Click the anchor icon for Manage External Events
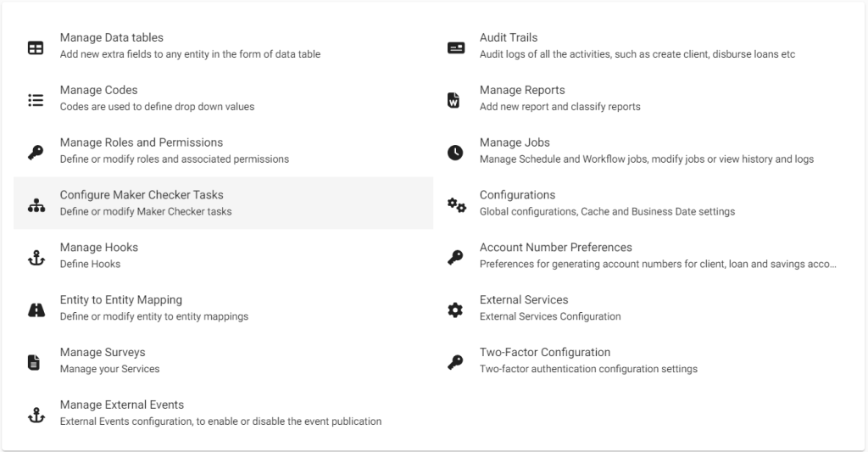 (36, 416)
